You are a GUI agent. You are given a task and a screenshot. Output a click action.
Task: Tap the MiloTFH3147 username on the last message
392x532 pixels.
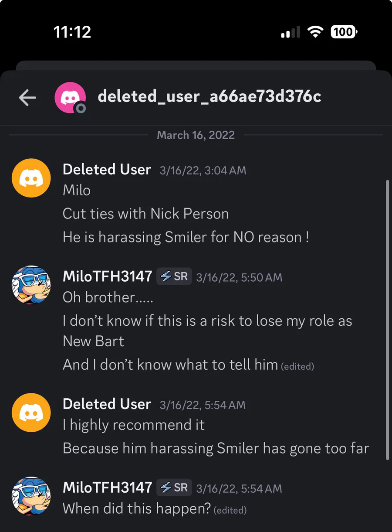point(107,488)
